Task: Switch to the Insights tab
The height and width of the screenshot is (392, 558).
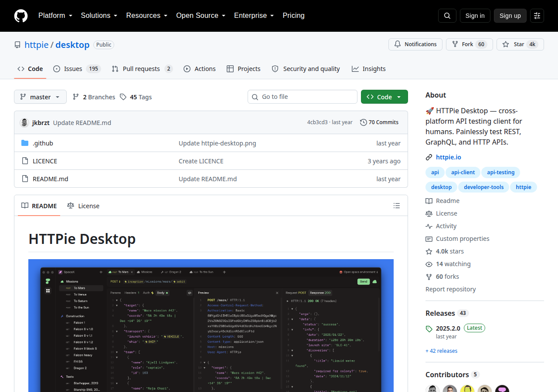Action: coord(368,69)
